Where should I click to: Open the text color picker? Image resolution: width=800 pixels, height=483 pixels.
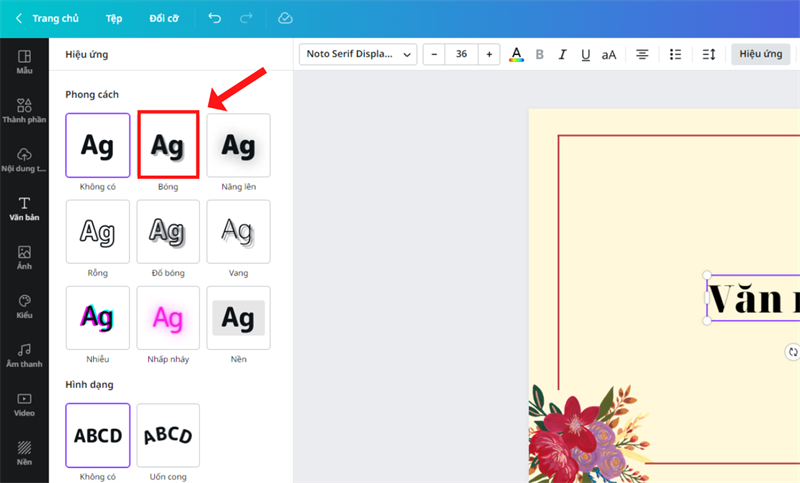pos(516,54)
